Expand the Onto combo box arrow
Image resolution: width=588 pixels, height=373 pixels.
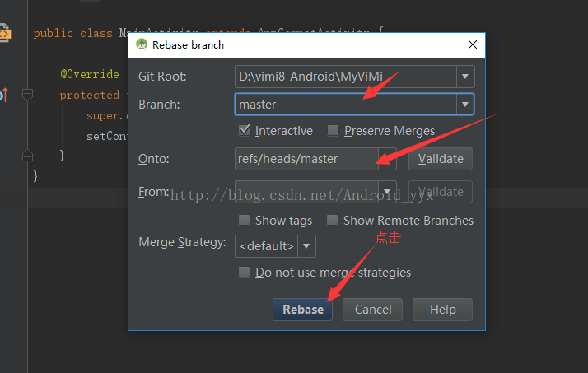coord(387,159)
